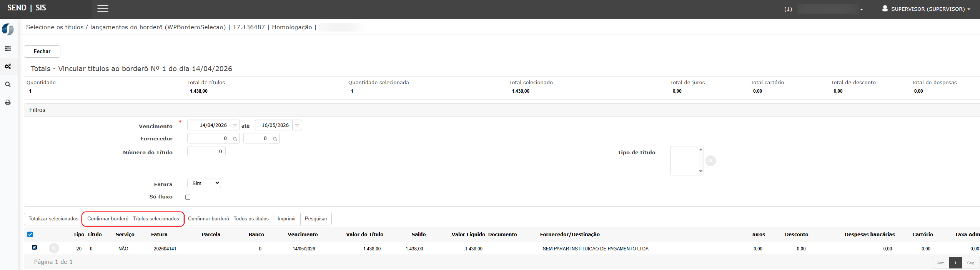Click the Número do Título input field
The image size is (980, 270).
click(206, 152)
